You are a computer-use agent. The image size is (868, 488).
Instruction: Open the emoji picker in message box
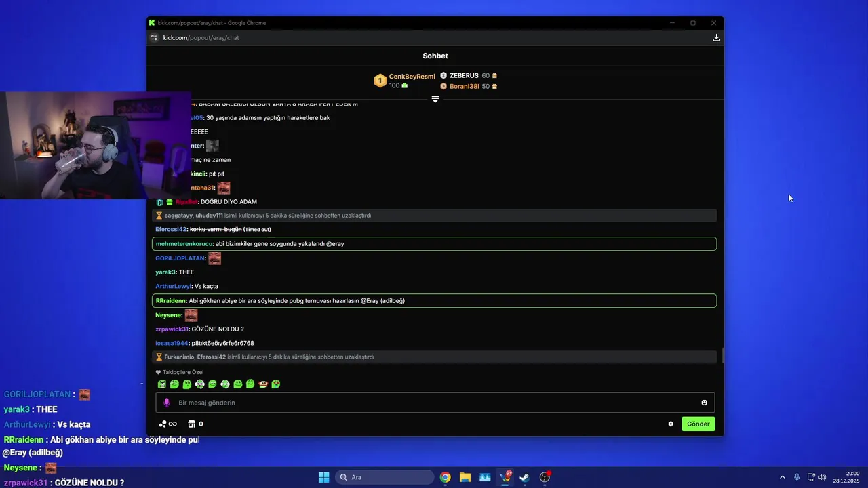(x=704, y=403)
